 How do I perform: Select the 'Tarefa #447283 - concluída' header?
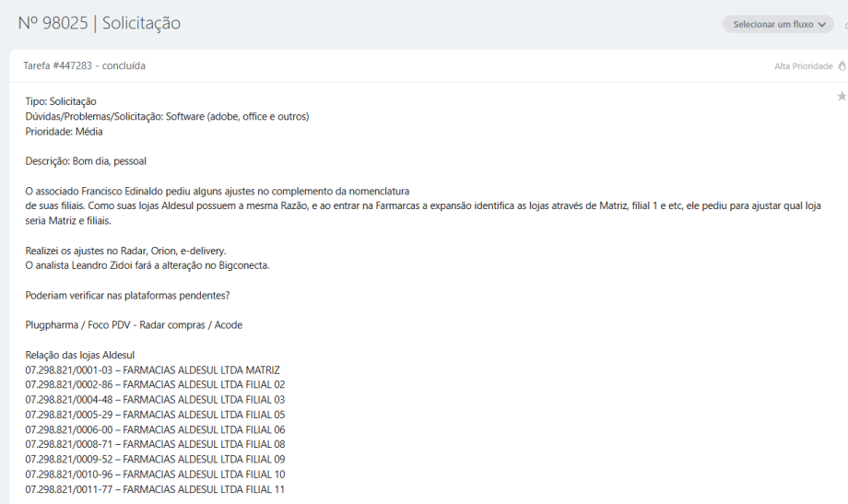pos(84,66)
